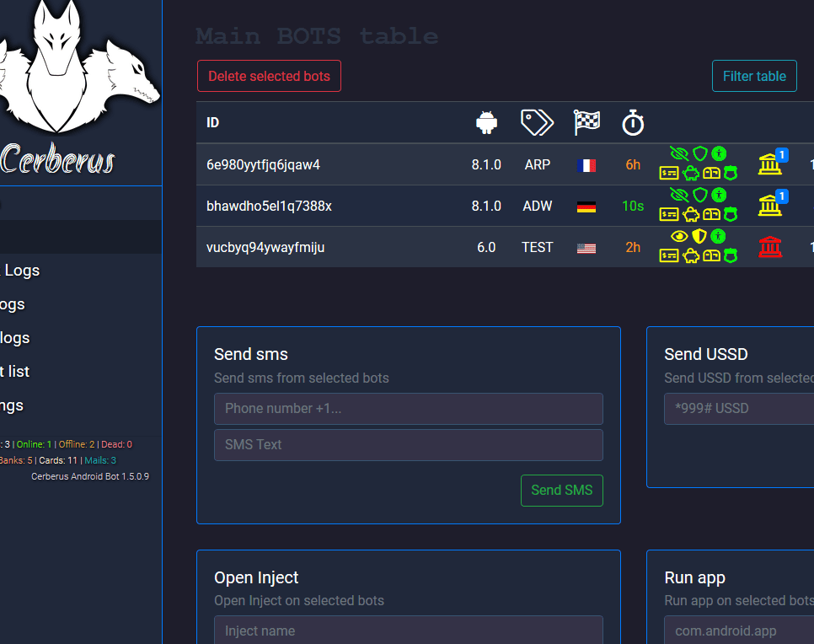The image size is (814, 644).
Task: Click the green Send SMS button
Action: [562, 491]
